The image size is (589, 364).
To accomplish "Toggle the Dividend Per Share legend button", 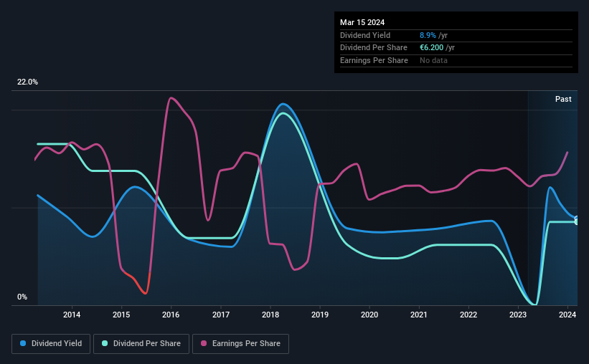I will pos(141,344).
